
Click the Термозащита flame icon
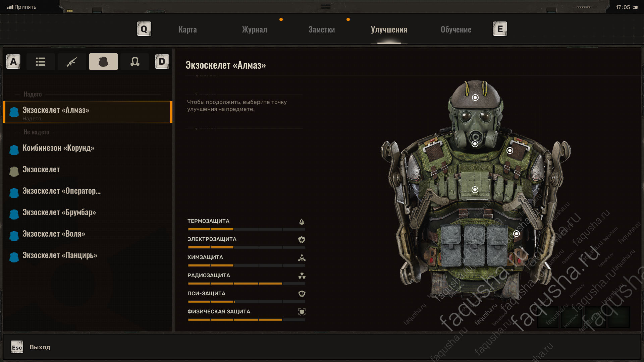[x=302, y=221]
